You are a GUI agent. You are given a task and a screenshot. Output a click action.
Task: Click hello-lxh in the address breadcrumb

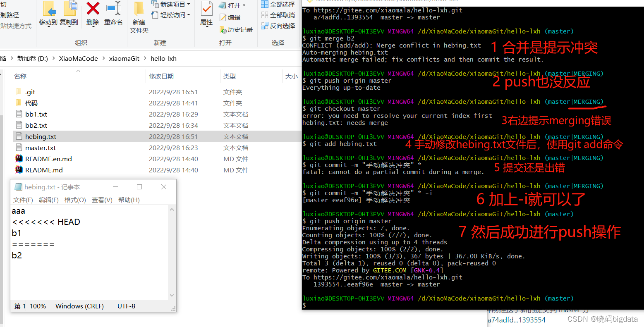[x=163, y=59]
